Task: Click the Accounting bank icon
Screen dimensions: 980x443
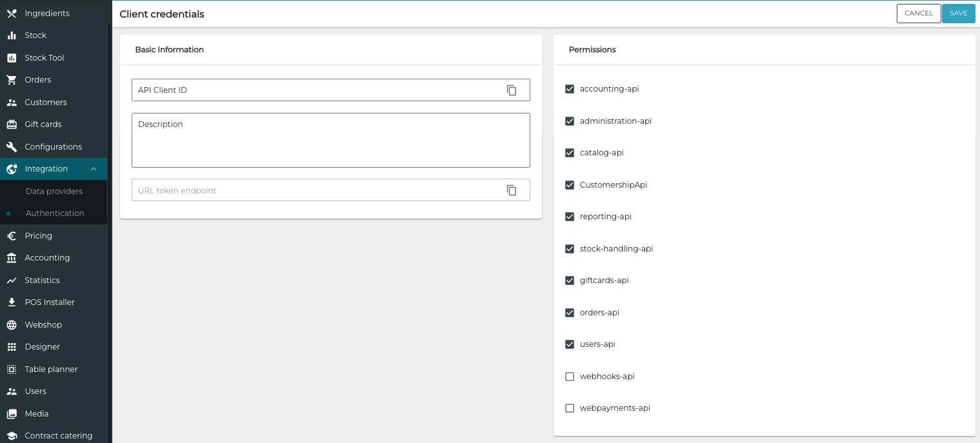Action: 12,258
